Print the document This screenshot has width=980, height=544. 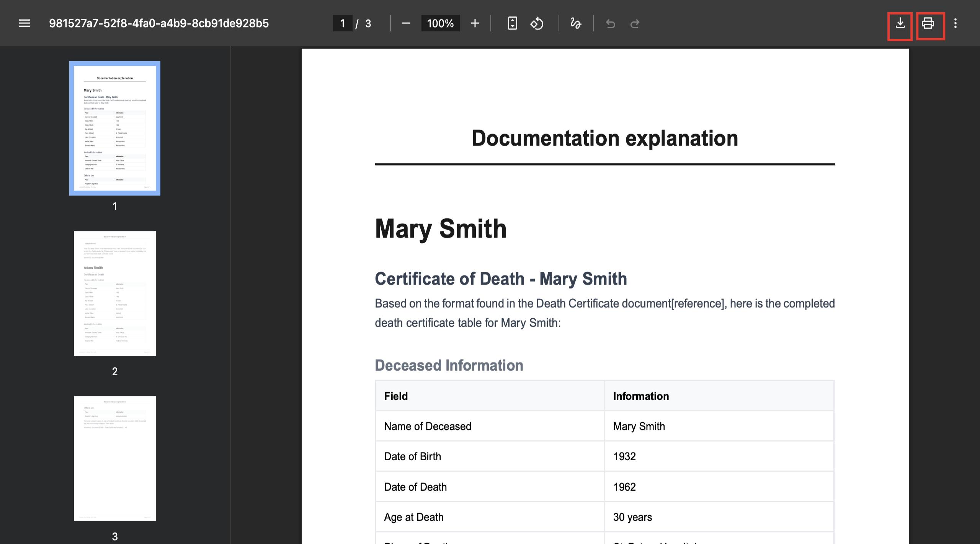(928, 24)
